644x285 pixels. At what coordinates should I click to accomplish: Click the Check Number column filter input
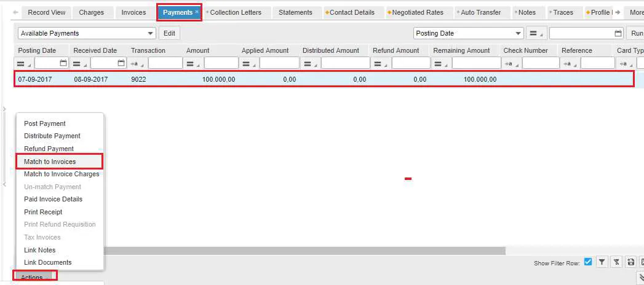pos(541,63)
